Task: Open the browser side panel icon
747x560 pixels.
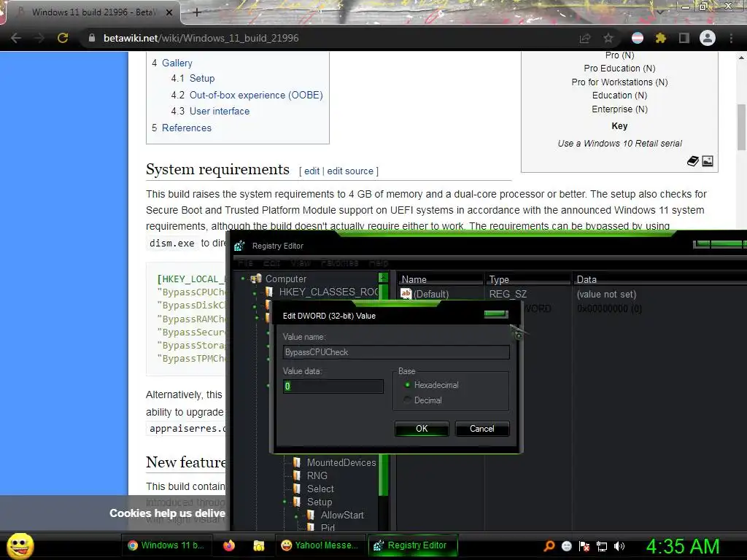Action: 684,38
